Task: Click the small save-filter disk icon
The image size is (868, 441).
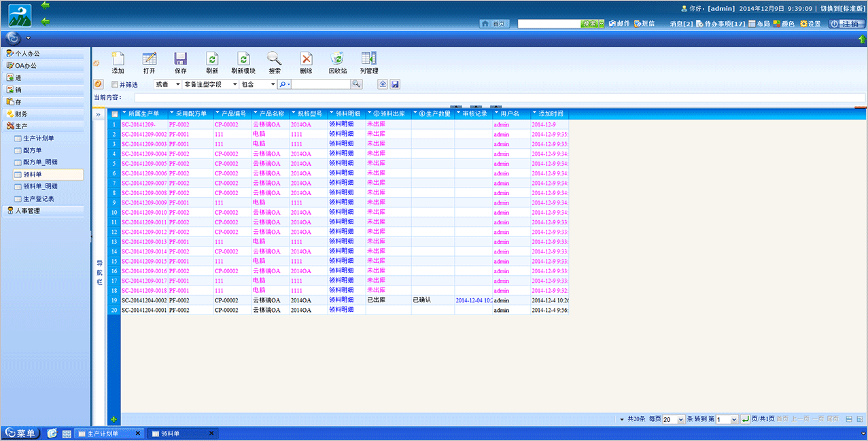Action: pos(395,84)
